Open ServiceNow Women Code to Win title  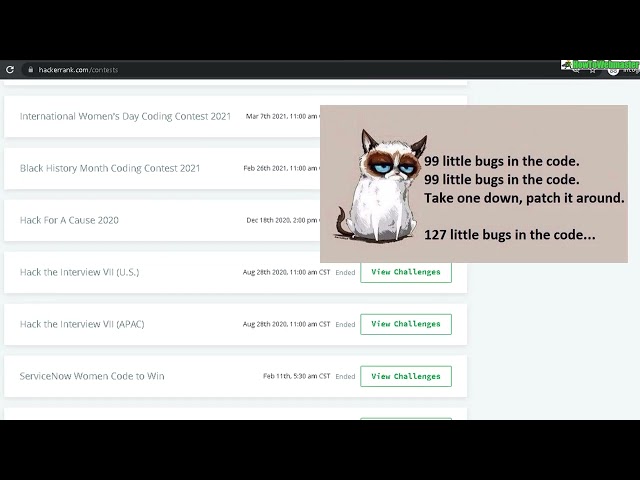click(92, 376)
